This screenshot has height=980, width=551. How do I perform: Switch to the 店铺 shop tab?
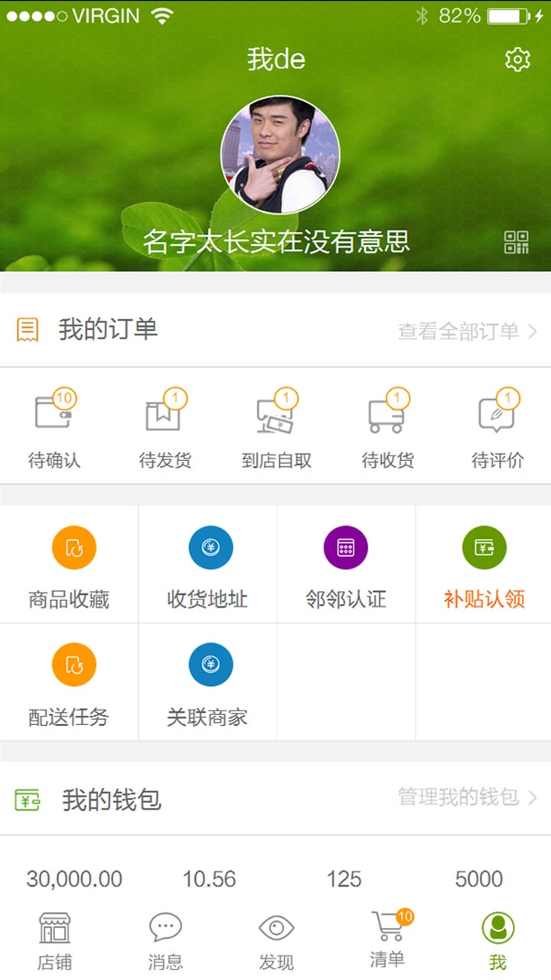[55, 941]
